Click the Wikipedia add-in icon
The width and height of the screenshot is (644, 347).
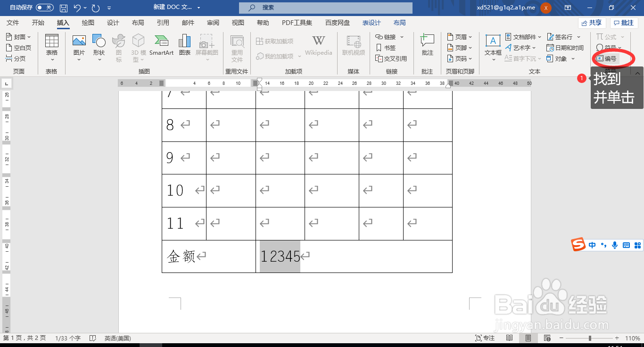pyautogui.click(x=319, y=46)
